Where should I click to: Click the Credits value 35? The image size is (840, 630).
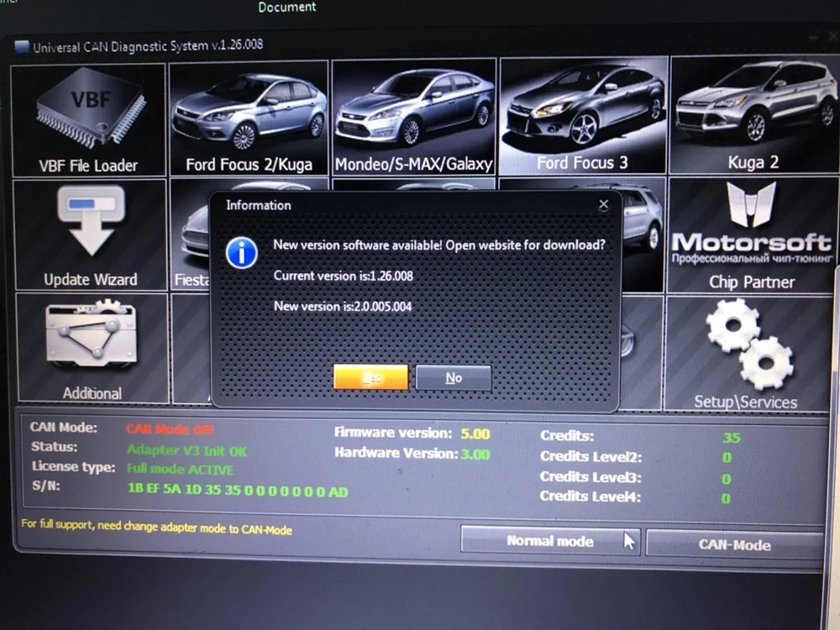[x=732, y=438]
